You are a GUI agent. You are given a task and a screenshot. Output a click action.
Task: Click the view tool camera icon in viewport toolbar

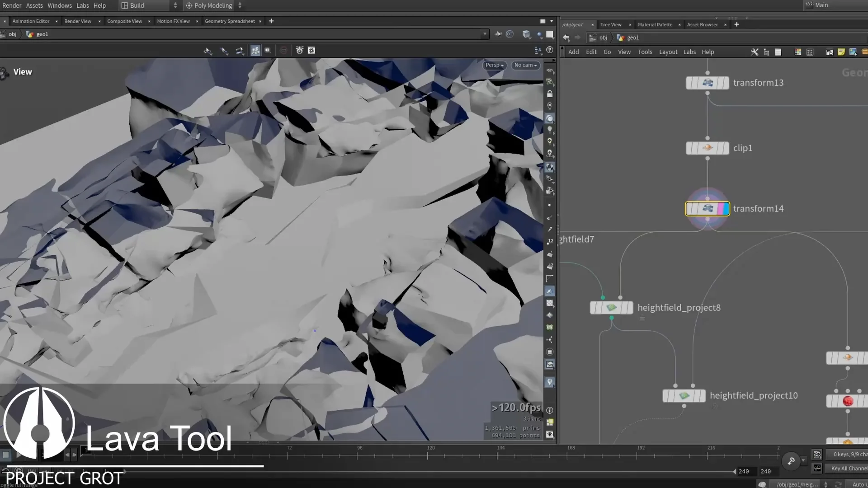tap(255, 51)
